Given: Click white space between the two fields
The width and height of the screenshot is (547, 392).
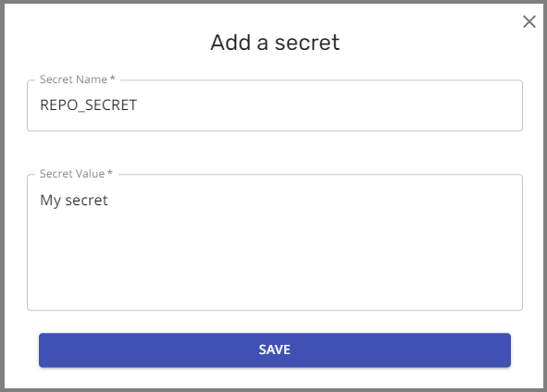Looking at the screenshot, I should click(275, 150).
